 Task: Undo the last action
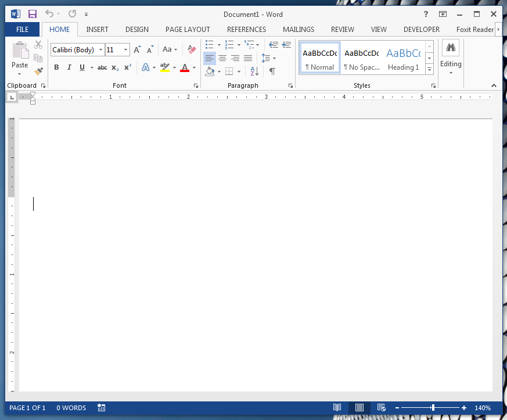coord(49,14)
